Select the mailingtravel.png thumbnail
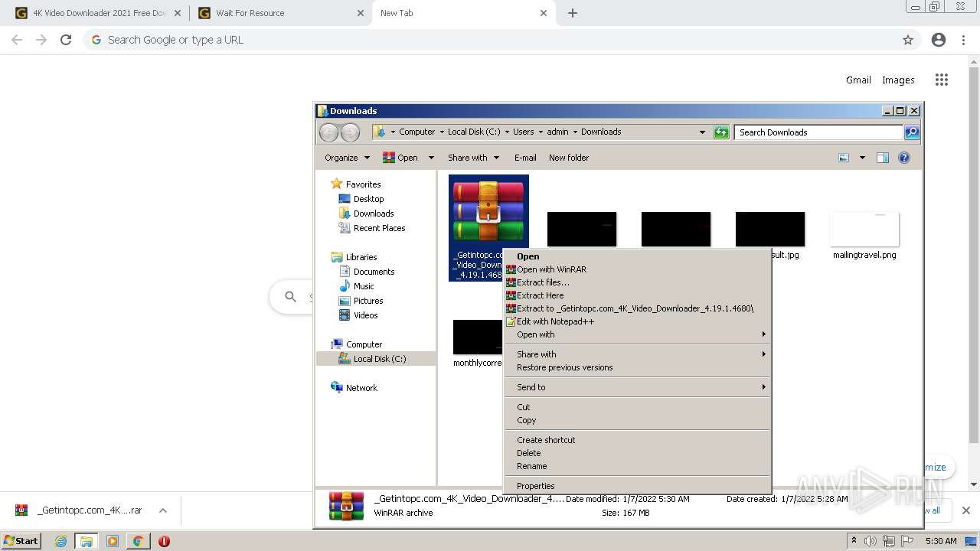This screenshot has height=551, width=980. (x=864, y=230)
